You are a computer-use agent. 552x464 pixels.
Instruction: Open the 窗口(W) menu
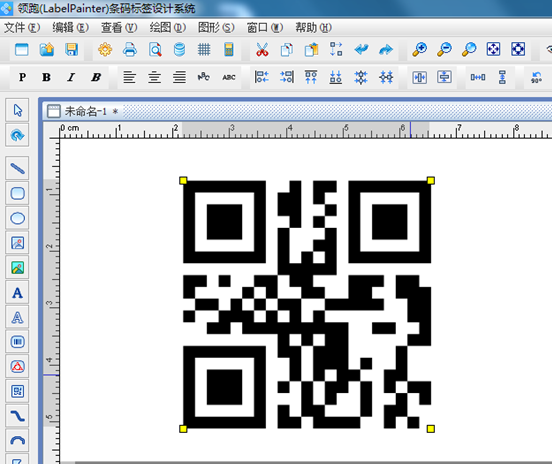[265, 27]
